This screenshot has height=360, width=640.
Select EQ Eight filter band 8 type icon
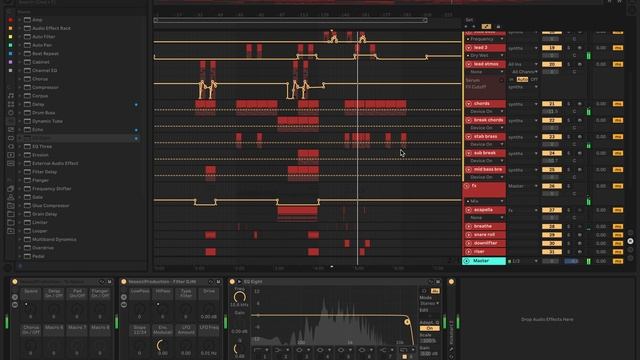tap(404, 350)
